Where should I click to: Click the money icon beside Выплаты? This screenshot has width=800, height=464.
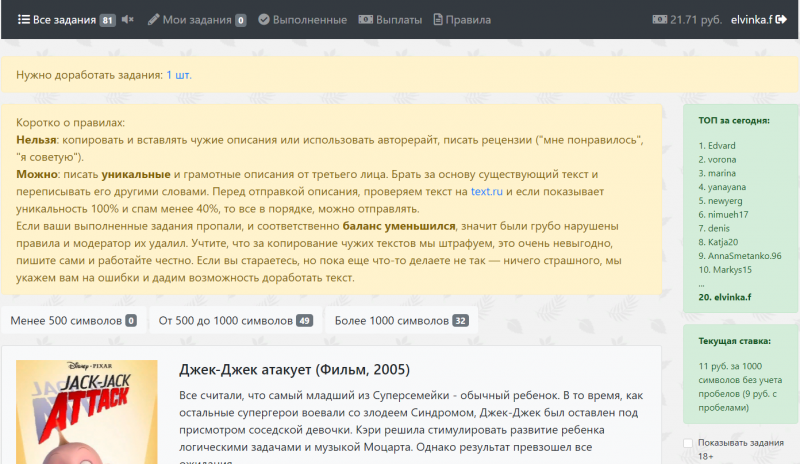tap(365, 19)
